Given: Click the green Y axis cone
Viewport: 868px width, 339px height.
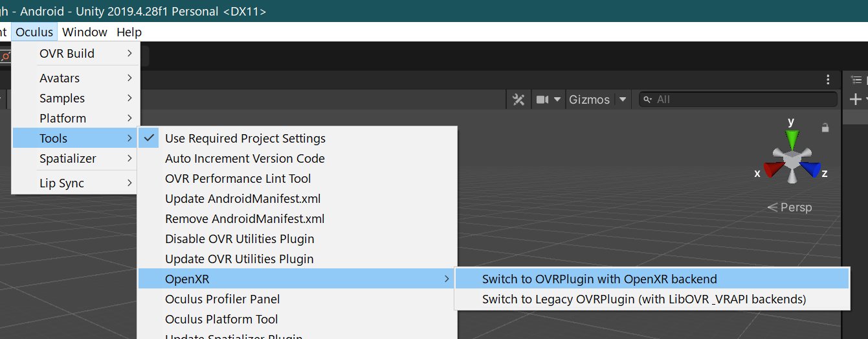Looking at the screenshot, I should 792,141.
